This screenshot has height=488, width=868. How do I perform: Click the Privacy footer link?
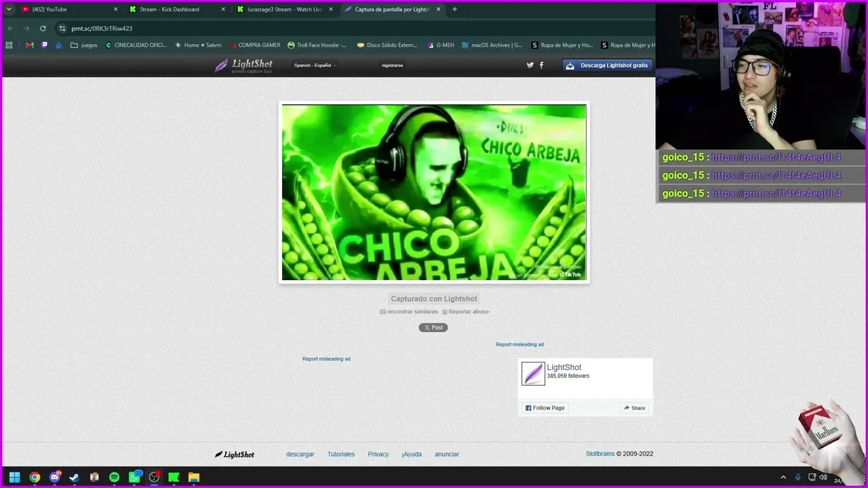point(378,454)
